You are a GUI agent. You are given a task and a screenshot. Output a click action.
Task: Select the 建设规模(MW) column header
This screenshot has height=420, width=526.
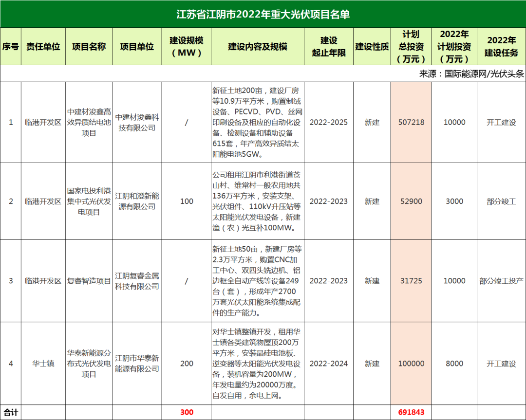[x=187, y=46]
